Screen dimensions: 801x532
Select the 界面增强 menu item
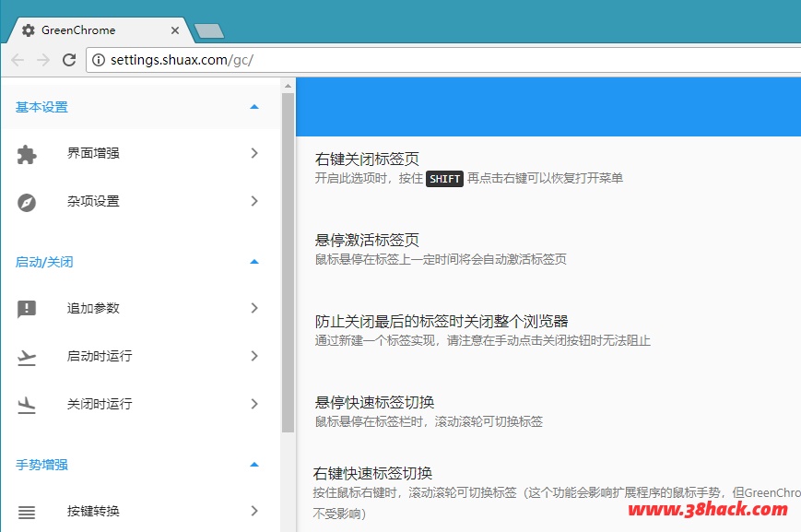pyautogui.click(x=140, y=153)
